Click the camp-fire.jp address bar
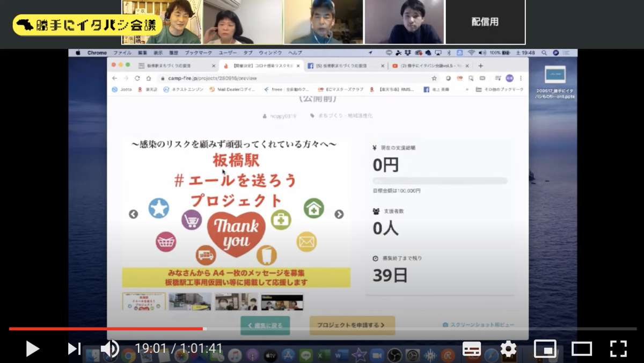 (298, 78)
